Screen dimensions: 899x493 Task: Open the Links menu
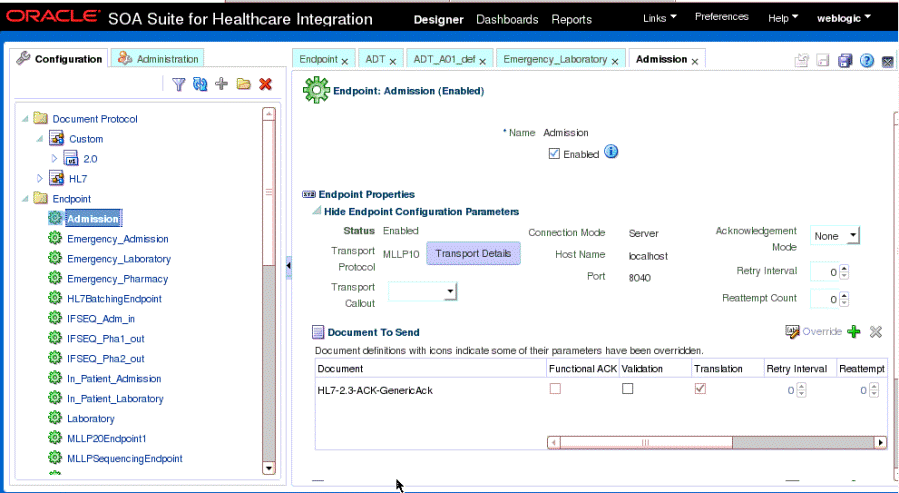point(659,18)
